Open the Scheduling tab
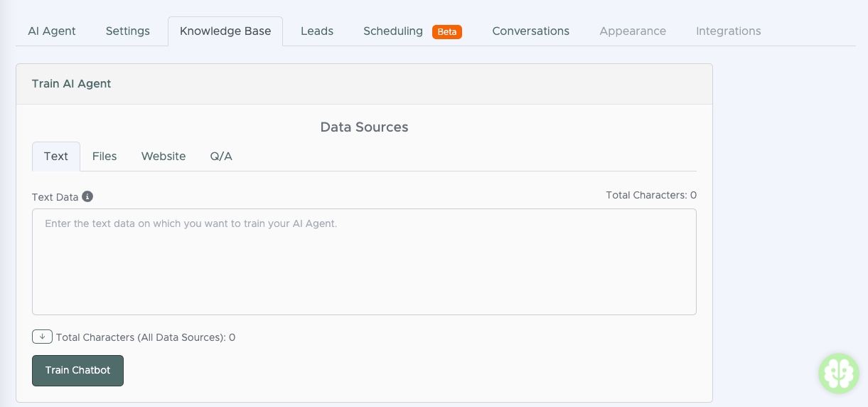The width and height of the screenshot is (868, 407). 393,31
